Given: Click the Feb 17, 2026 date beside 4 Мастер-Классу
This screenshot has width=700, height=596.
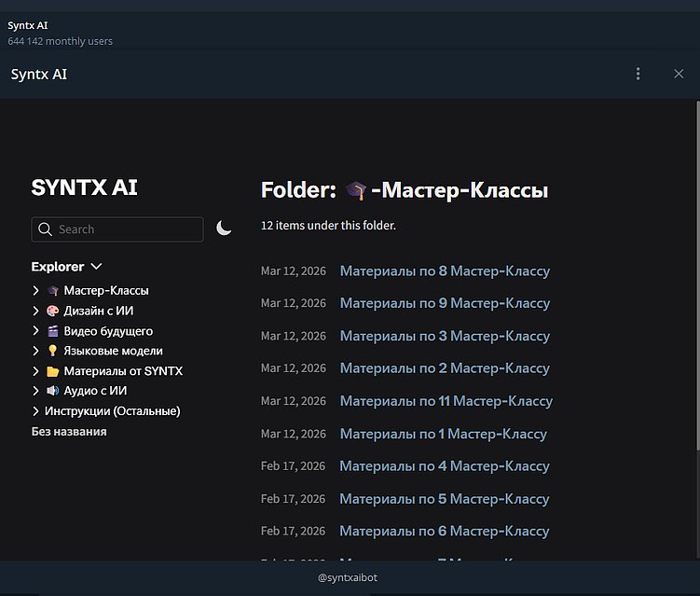Looking at the screenshot, I should [x=293, y=466].
